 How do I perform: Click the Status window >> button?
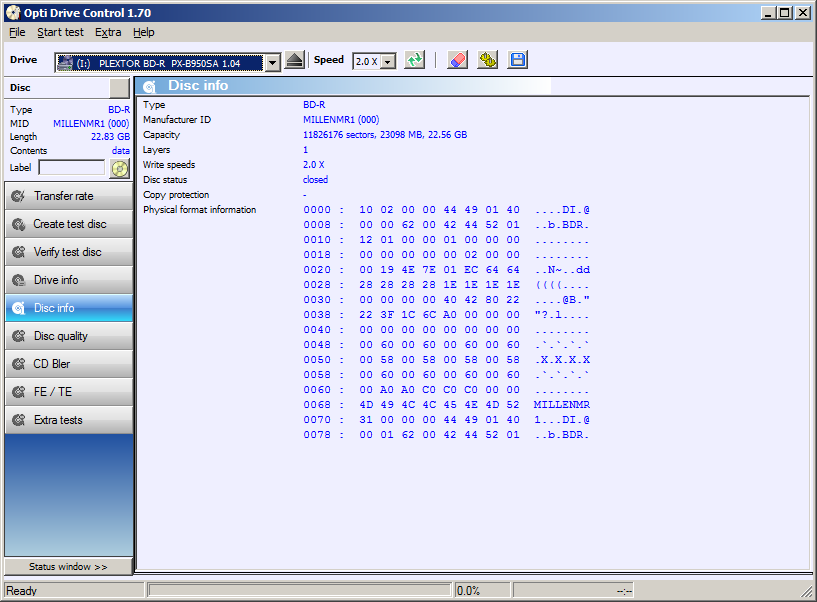[68, 567]
